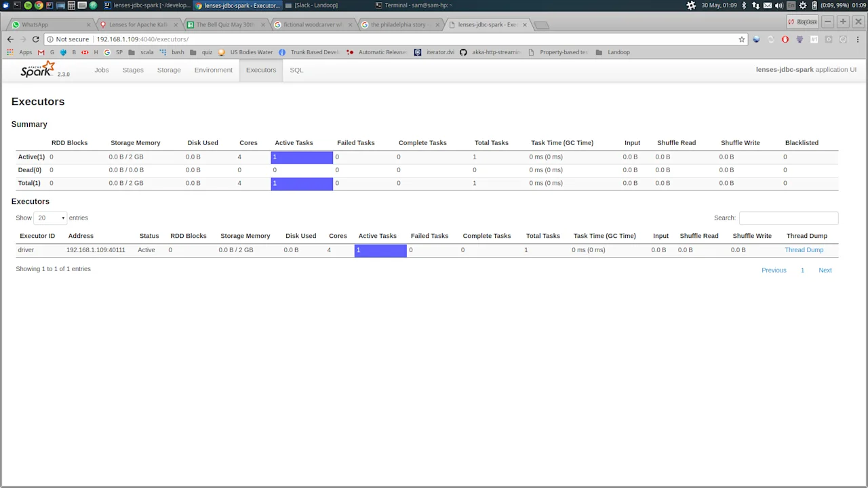Open the Thread Dump for the driver
The image size is (868, 488).
click(x=804, y=249)
